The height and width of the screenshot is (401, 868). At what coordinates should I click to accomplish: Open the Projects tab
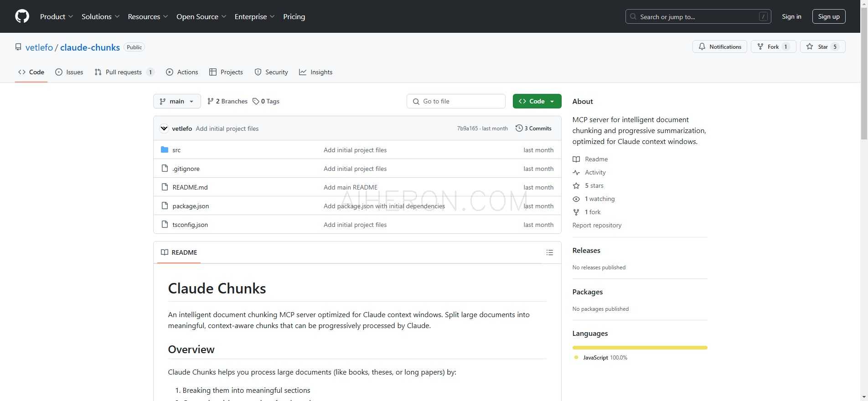pyautogui.click(x=226, y=72)
